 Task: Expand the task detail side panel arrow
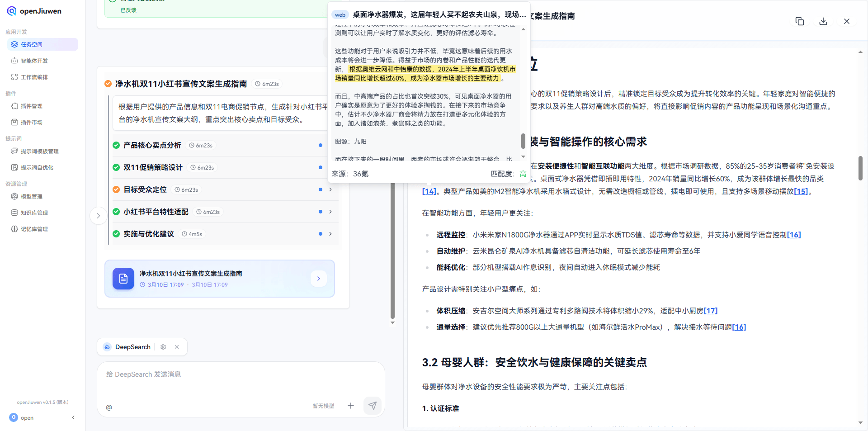[99, 216]
